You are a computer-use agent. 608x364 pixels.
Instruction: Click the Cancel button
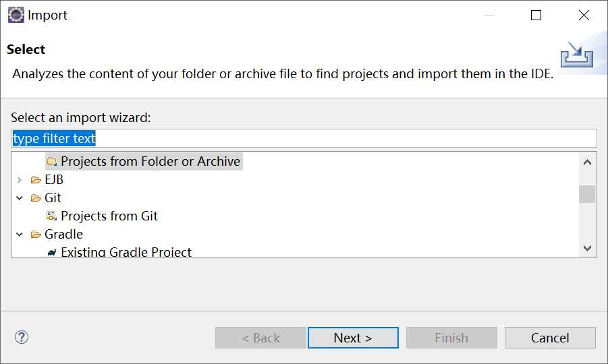click(550, 338)
